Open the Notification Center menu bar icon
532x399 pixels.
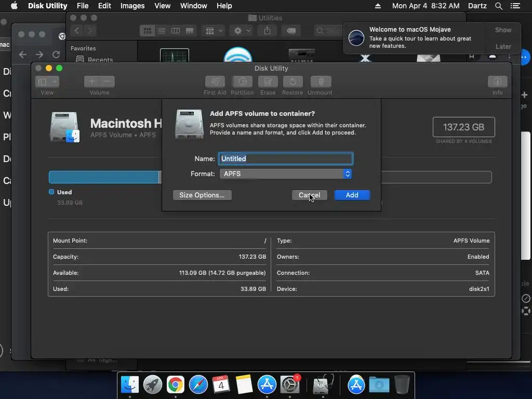[x=515, y=6]
